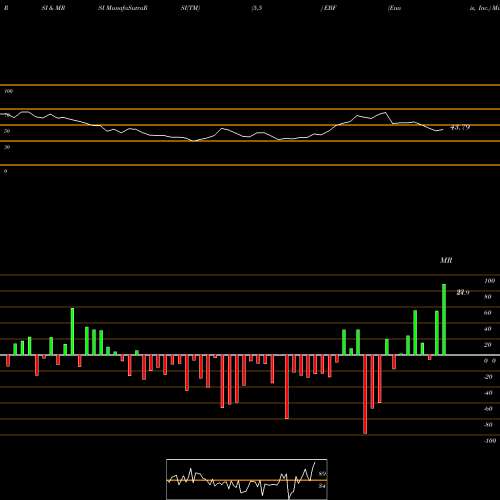Click the RSI axis label 100
The height and width of the screenshot is (500, 500).
tap(9, 91)
